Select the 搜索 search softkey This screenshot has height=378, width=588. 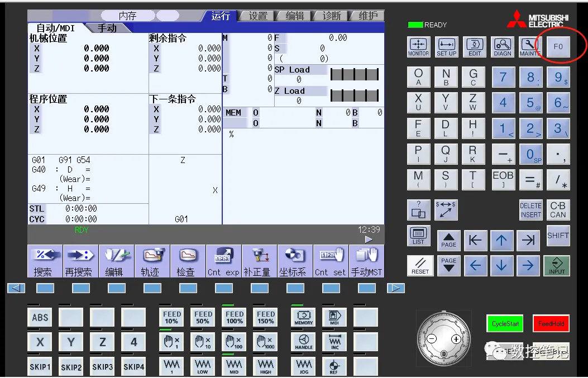pyautogui.click(x=45, y=261)
